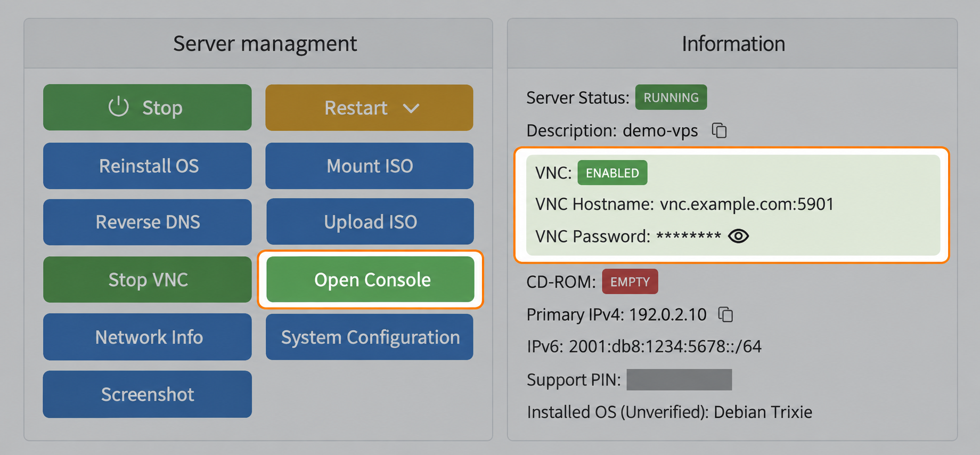The image size is (980, 455).
Task: View Network Info
Action: coord(148,337)
